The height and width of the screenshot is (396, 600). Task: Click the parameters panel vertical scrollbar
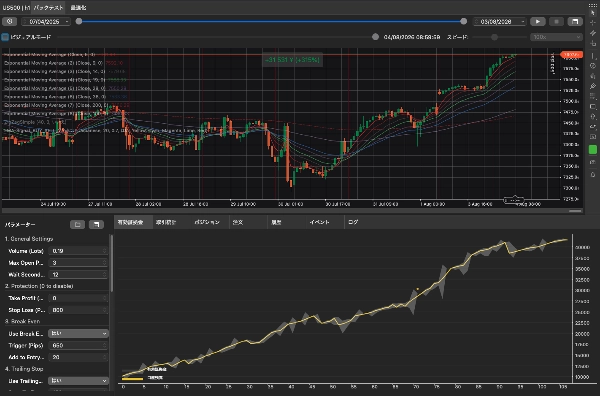[x=112, y=264]
